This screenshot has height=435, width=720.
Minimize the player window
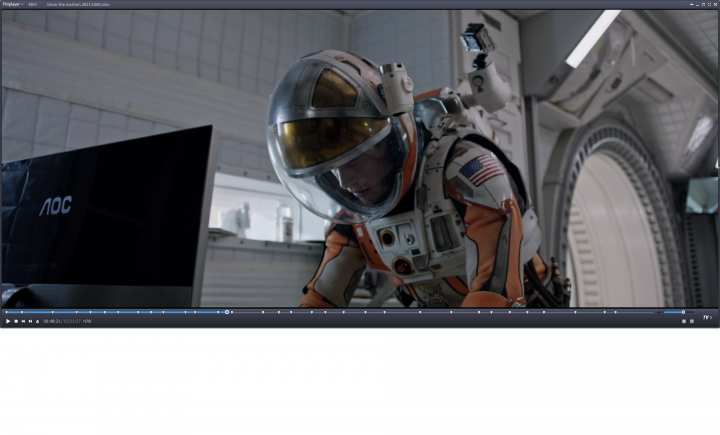coord(698,5)
